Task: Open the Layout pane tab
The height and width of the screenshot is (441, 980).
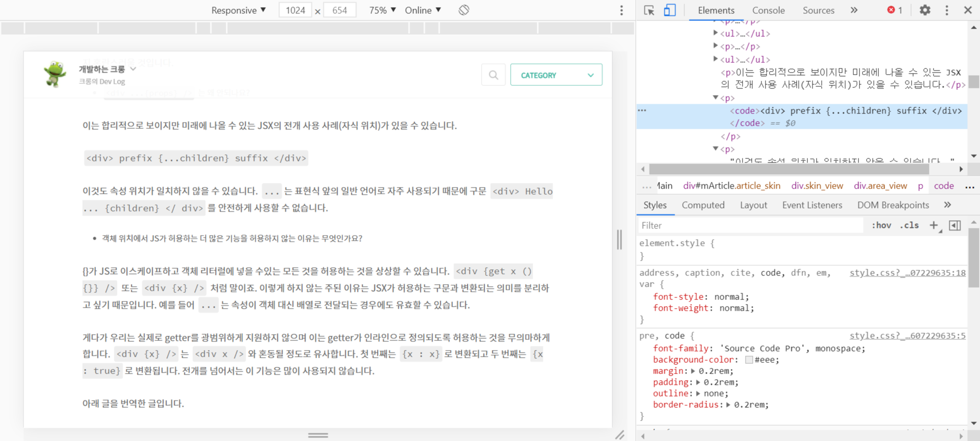Action: pos(753,205)
